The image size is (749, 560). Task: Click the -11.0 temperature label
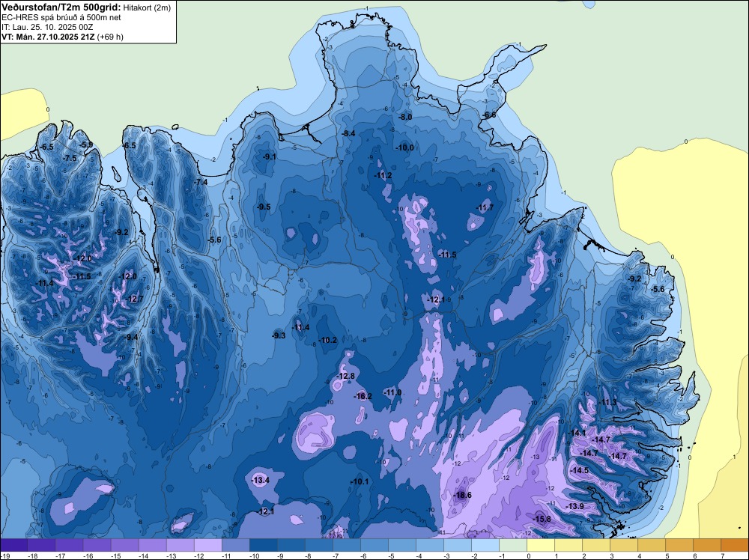[x=392, y=392]
